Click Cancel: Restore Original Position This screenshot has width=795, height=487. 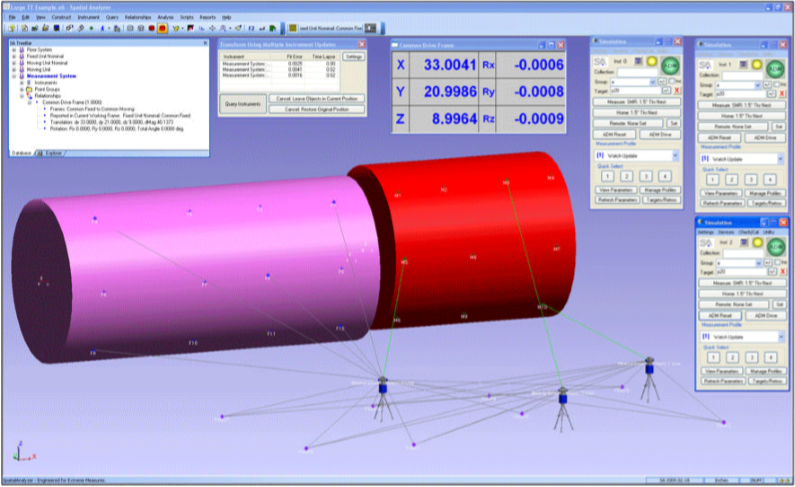pyautogui.click(x=317, y=107)
